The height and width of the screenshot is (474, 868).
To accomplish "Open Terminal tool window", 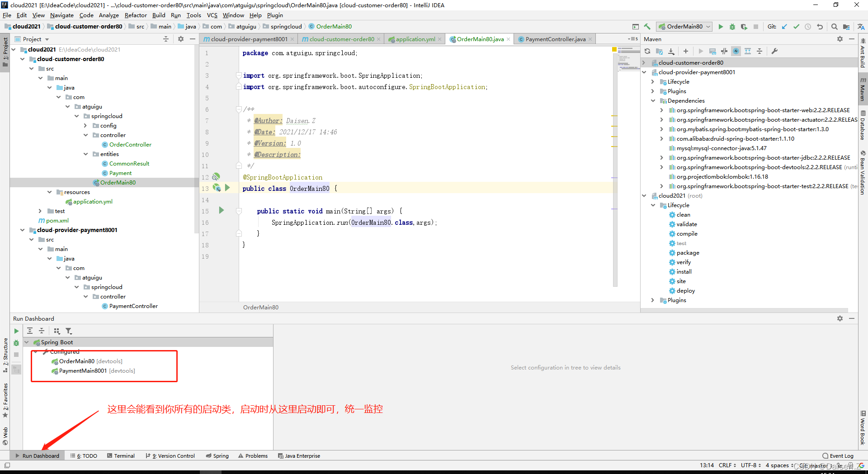I will coord(121,455).
